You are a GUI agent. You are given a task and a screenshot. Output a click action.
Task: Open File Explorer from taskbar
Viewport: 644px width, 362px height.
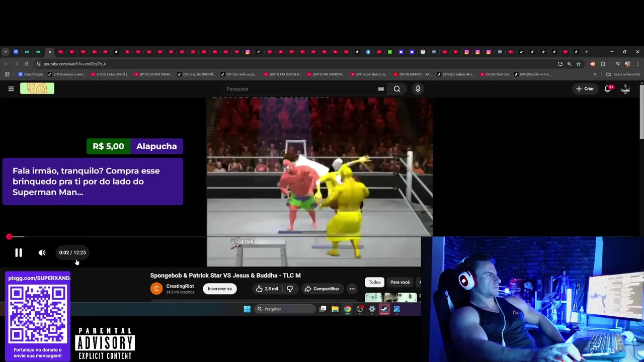(x=335, y=309)
